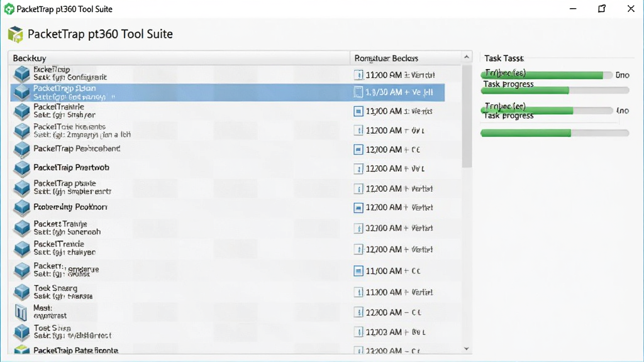Toggle the checkbox in Proberedny Pooknorı row

point(358,207)
